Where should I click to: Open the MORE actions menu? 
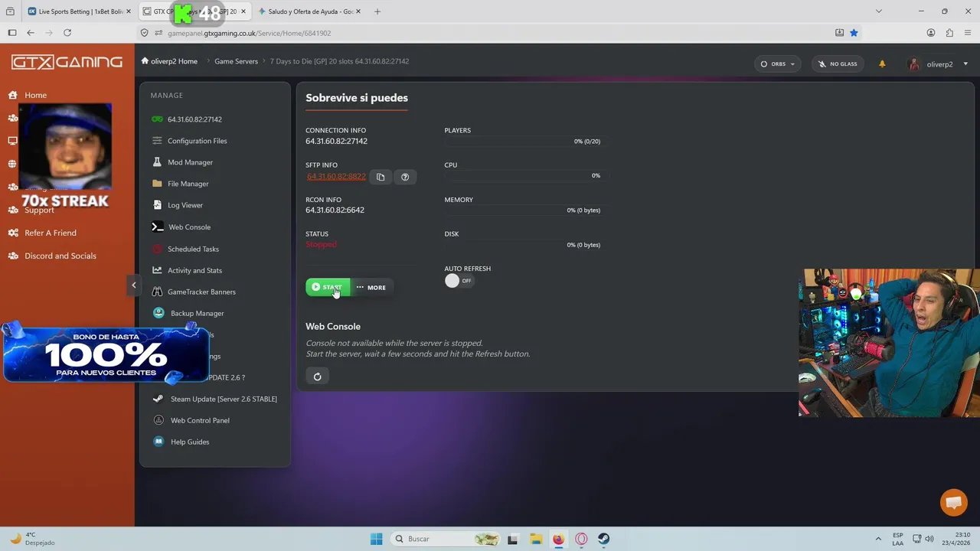[x=371, y=287]
